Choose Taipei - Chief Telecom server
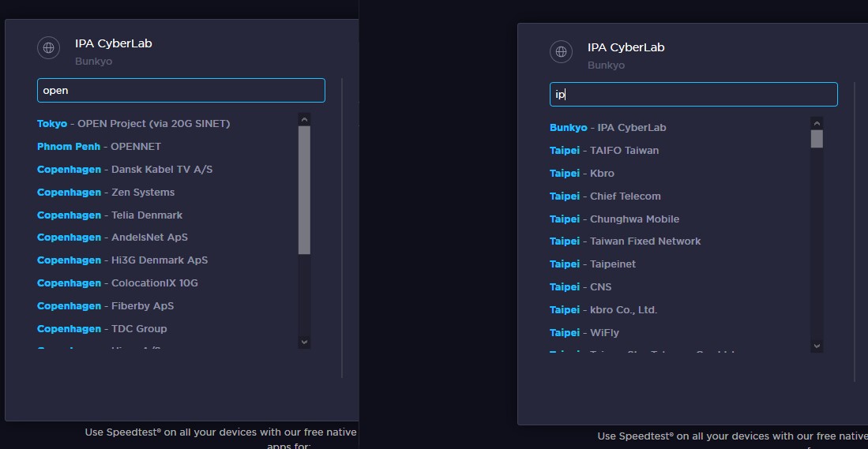868x449 pixels. (605, 196)
